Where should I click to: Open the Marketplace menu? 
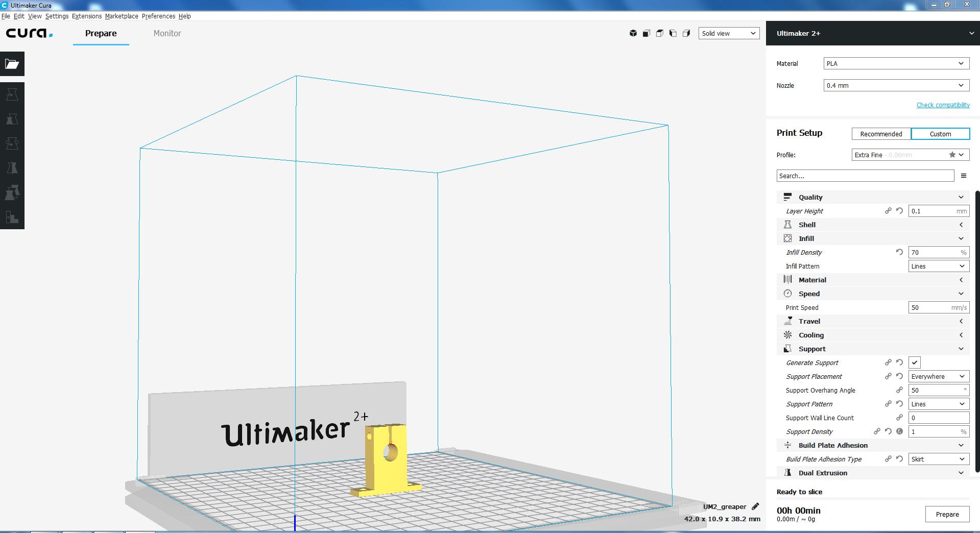click(x=122, y=16)
